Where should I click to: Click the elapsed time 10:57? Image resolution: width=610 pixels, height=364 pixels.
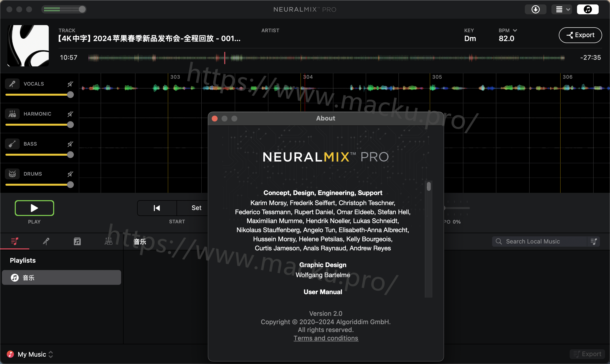pyautogui.click(x=69, y=58)
